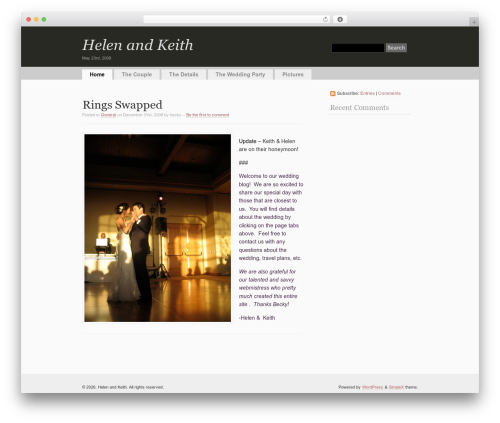Open the Home tab
Image resolution: width=500 pixels, height=423 pixels.
97,74
